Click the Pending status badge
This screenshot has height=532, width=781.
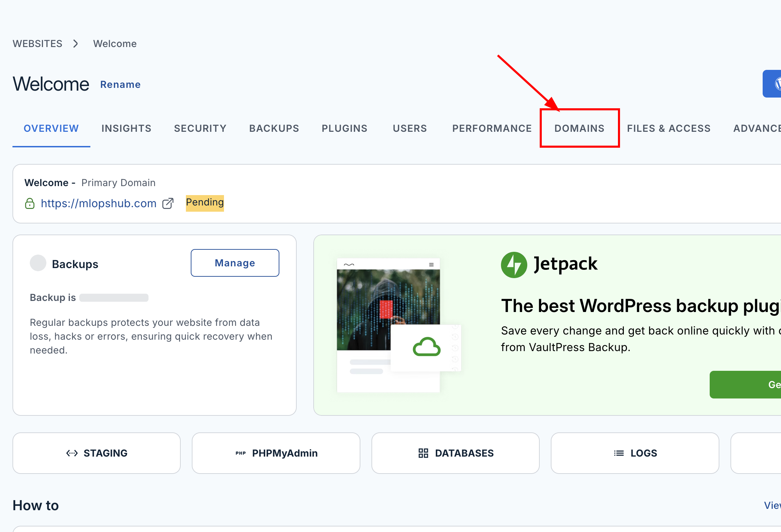point(205,203)
